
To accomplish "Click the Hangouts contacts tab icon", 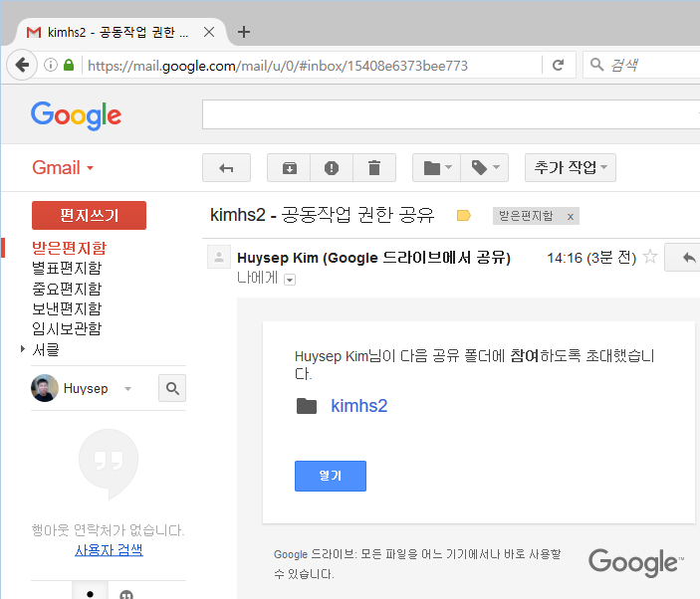I will point(91,593).
